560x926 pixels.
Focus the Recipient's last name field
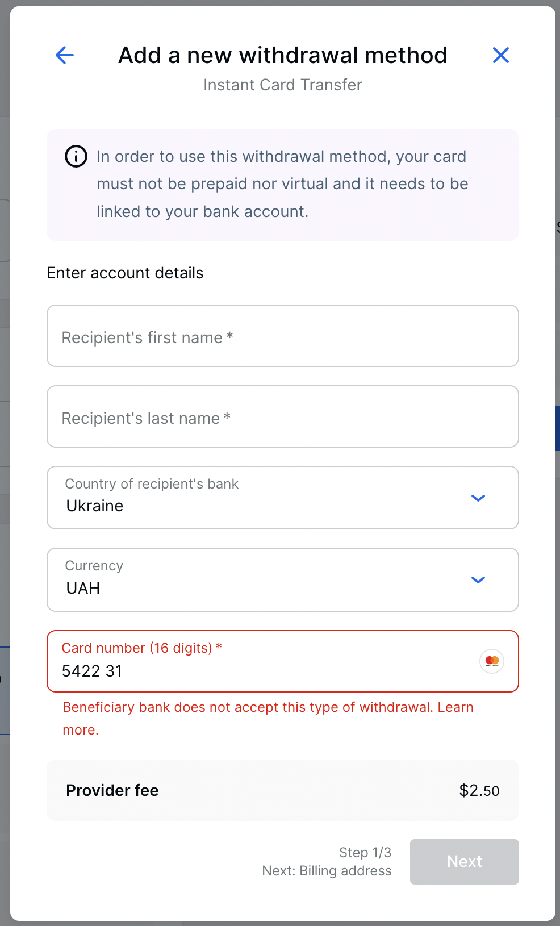(x=283, y=416)
